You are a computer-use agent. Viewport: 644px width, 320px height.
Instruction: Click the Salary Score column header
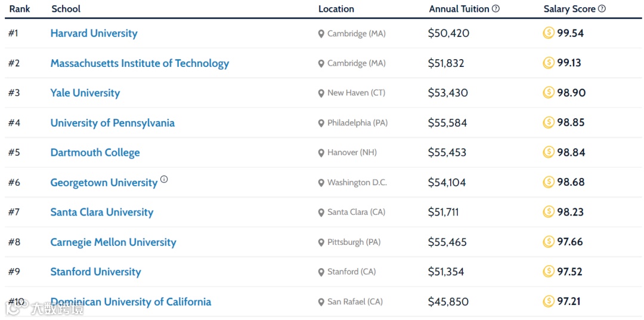[x=569, y=9]
